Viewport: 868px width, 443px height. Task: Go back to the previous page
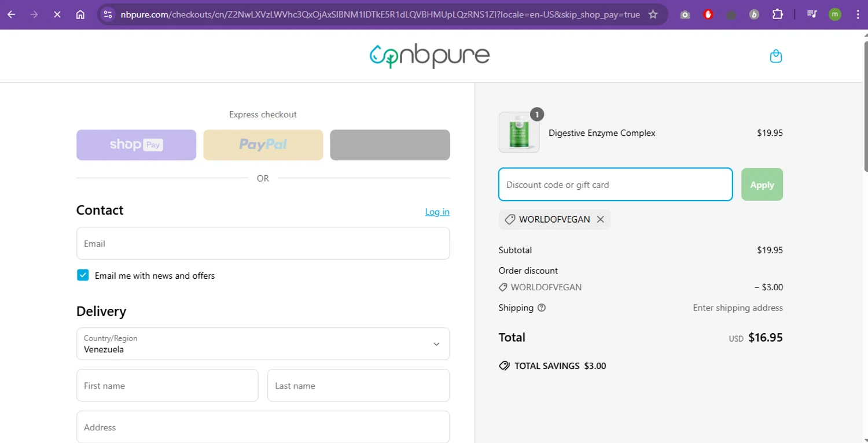[x=12, y=14]
